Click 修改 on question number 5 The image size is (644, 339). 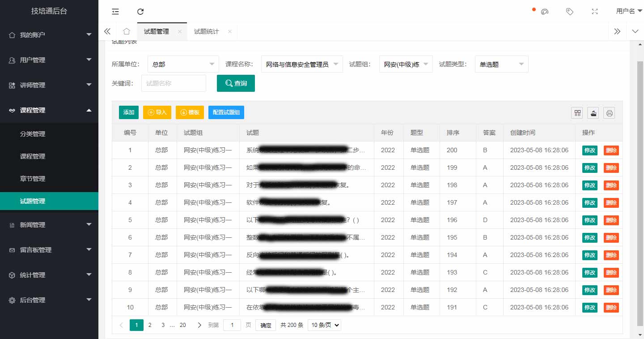[x=589, y=220]
